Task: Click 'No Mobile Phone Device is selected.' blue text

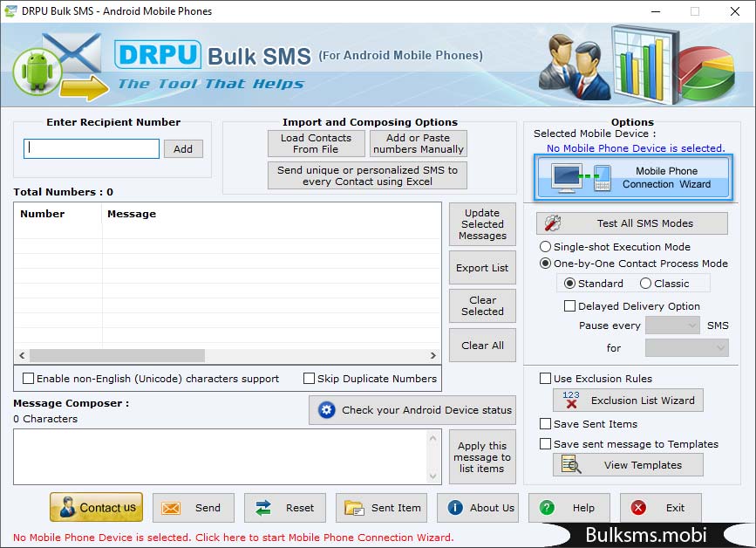Action: tap(636, 148)
